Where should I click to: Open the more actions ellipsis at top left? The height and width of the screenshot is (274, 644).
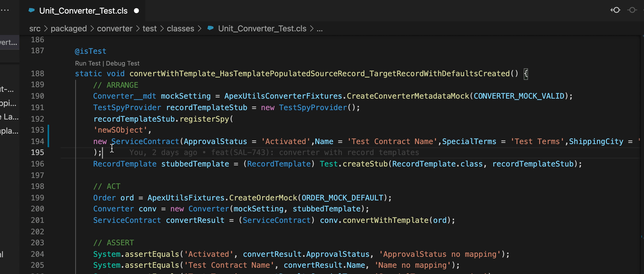click(x=5, y=10)
